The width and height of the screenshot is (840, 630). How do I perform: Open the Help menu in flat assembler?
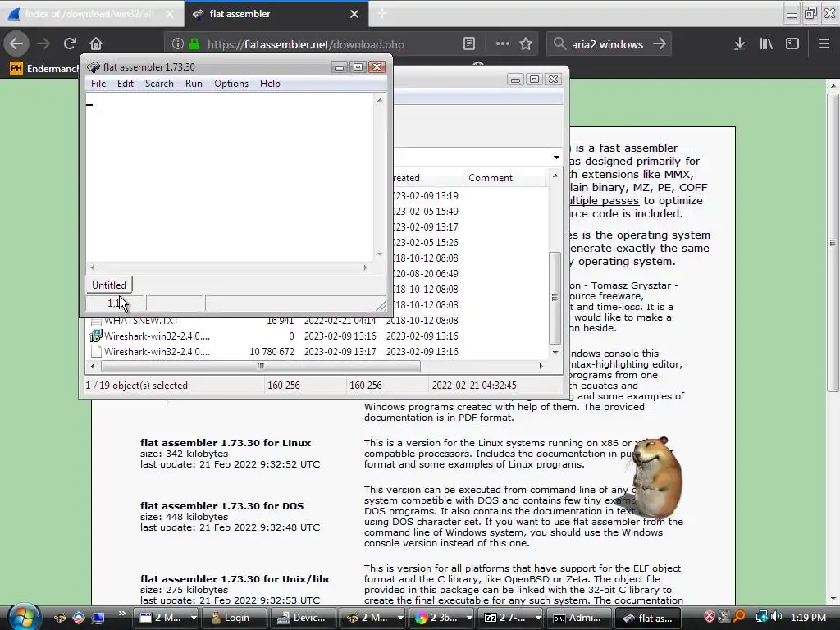coord(270,84)
